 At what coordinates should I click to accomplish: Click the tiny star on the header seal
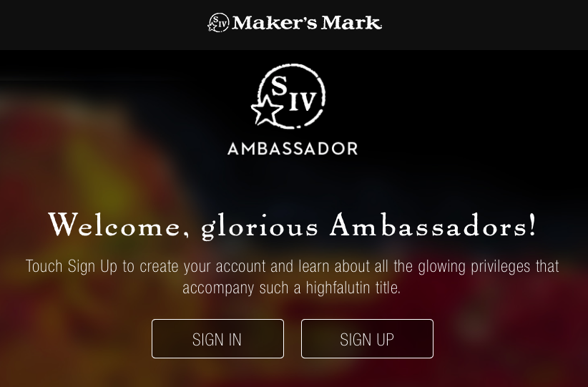coord(212,26)
